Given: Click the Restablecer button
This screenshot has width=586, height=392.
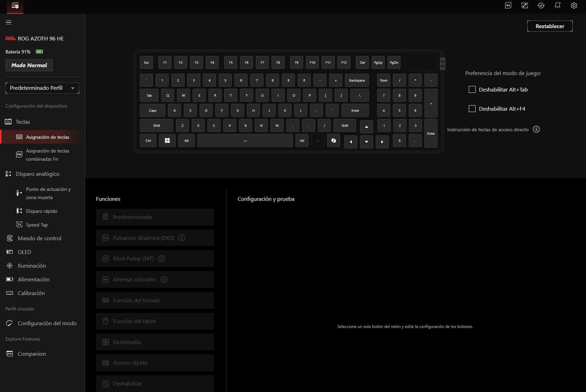Looking at the screenshot, I should 550,26.
